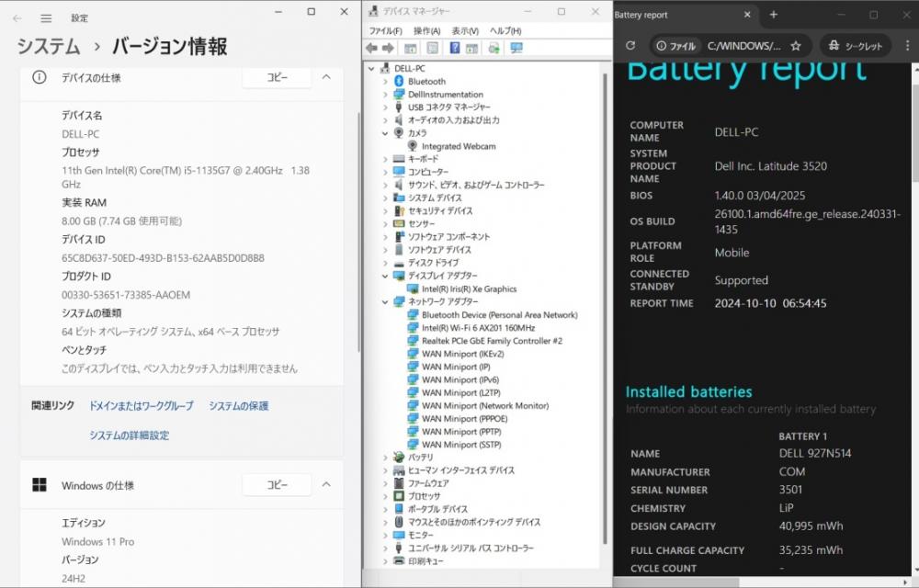This screenshot has height=588, width=919.
Task: Click the キーボード keyboard icon in device tree
Action: click(399, 159)
